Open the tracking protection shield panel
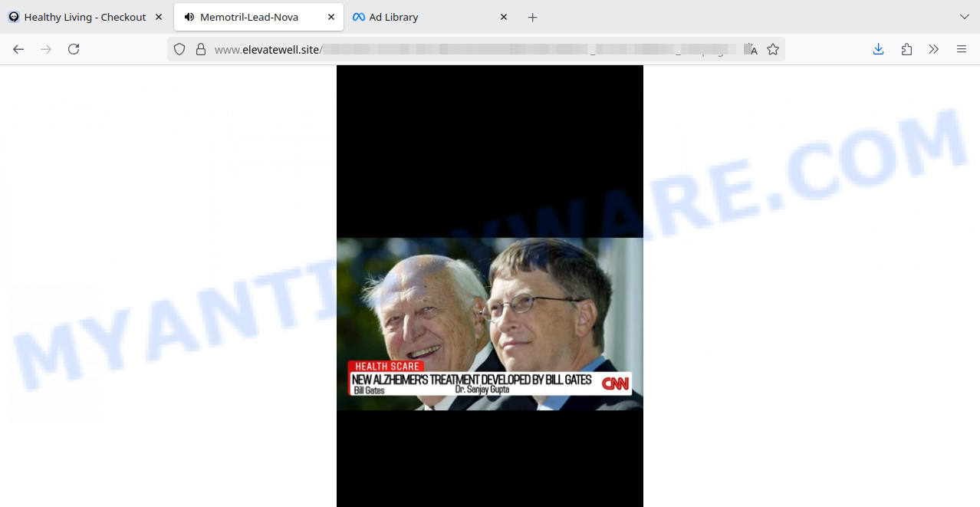 [x=179, y=49]
